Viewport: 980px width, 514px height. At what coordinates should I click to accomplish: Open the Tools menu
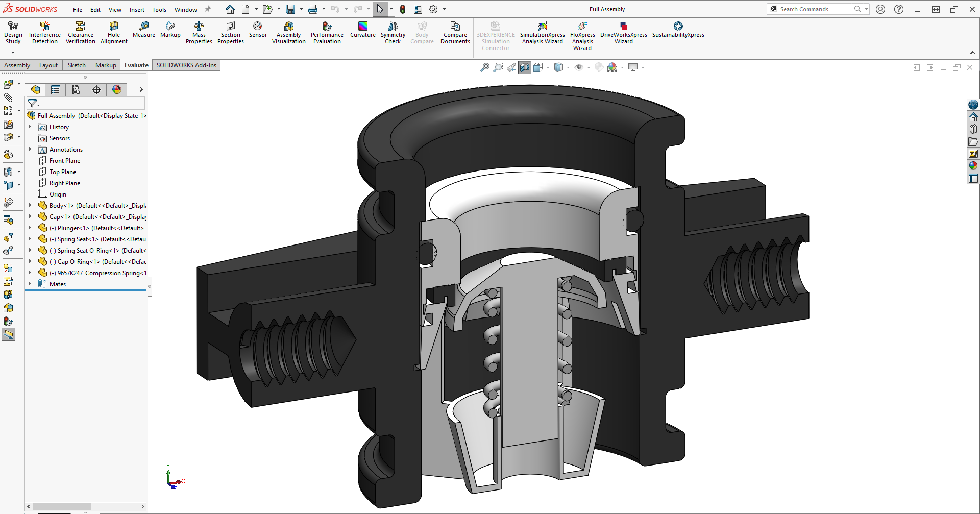(159, 10)
